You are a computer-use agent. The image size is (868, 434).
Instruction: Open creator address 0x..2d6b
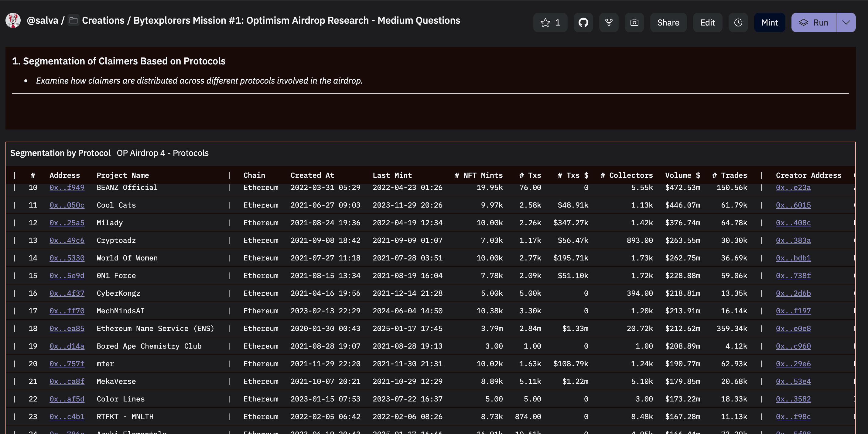(x=793, y=293)
